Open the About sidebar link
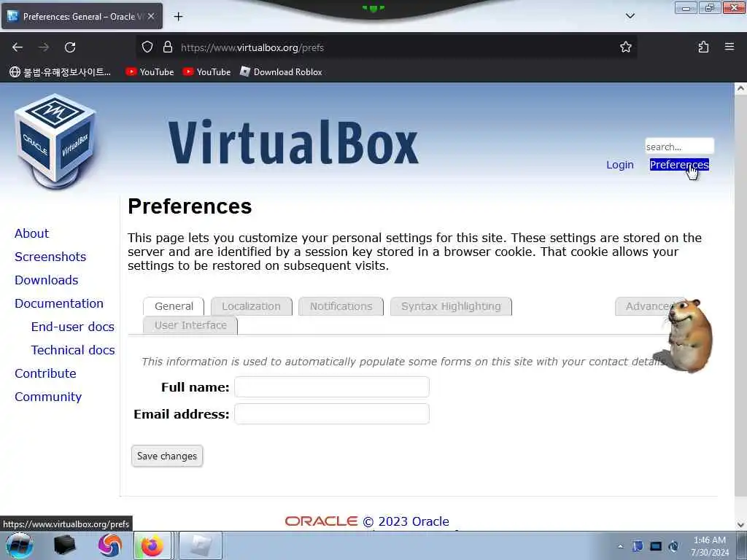Viewport: 747px width, 560px height. click(x=31, y=233)
